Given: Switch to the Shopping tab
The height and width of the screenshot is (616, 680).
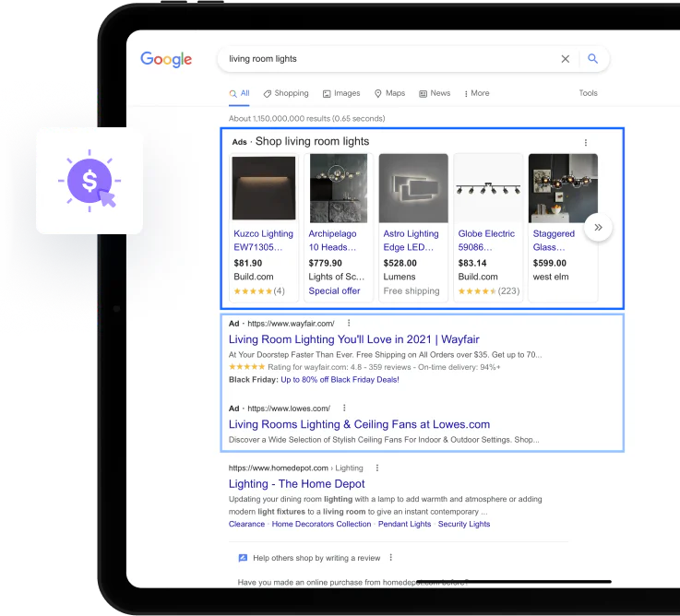Looking at the screenshot, I should coord(286,93).
